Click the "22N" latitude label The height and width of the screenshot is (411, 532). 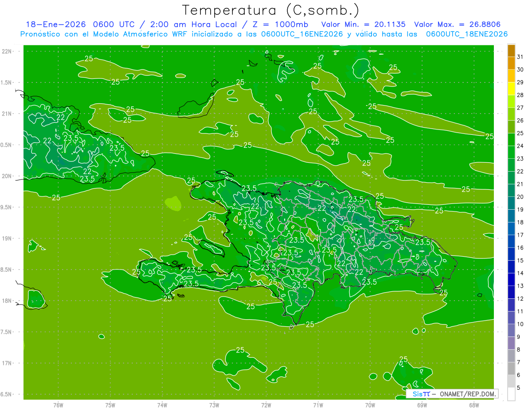tap(7, 51)
